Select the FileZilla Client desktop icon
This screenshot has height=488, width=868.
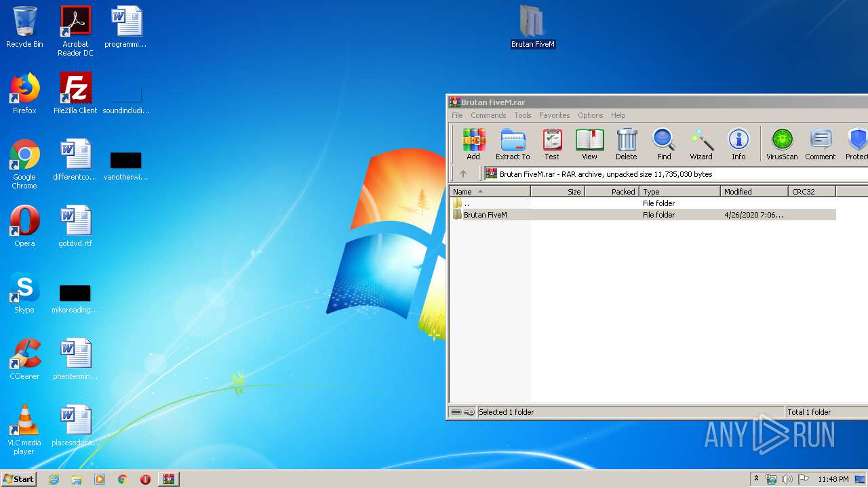(x=75, y=94)
